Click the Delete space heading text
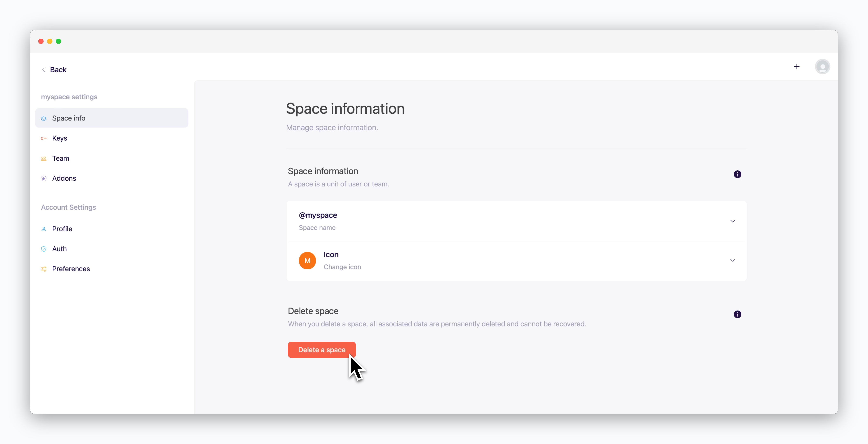Image resolution: width=868 pixels, height=444 pixels. click(313, 311)
